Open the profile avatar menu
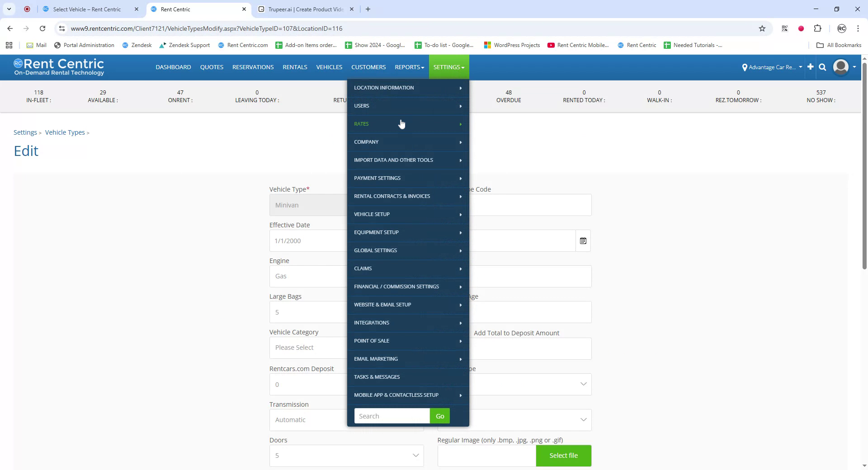The width and height of the screenshot is (868, 470). tap(841, 67)
